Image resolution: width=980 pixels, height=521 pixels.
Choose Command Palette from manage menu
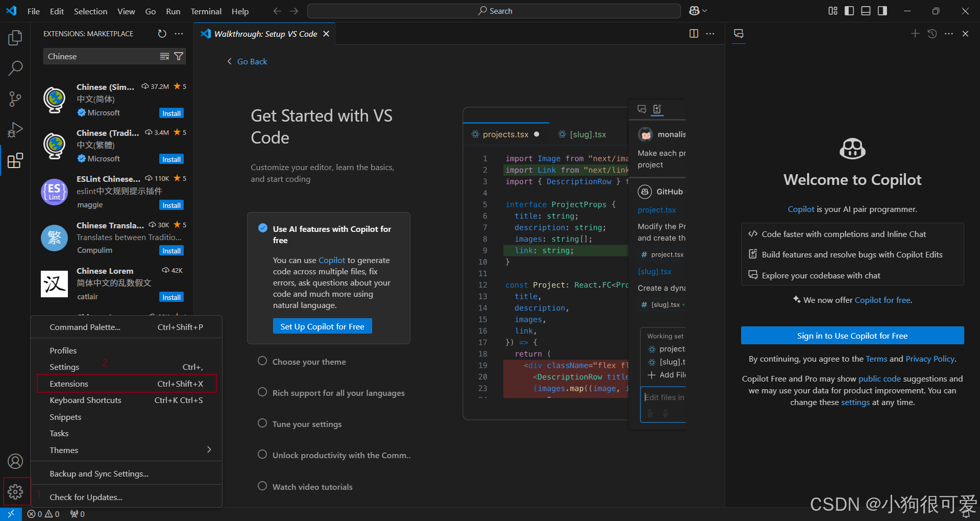pyautogui.click(x=127, y=327)
